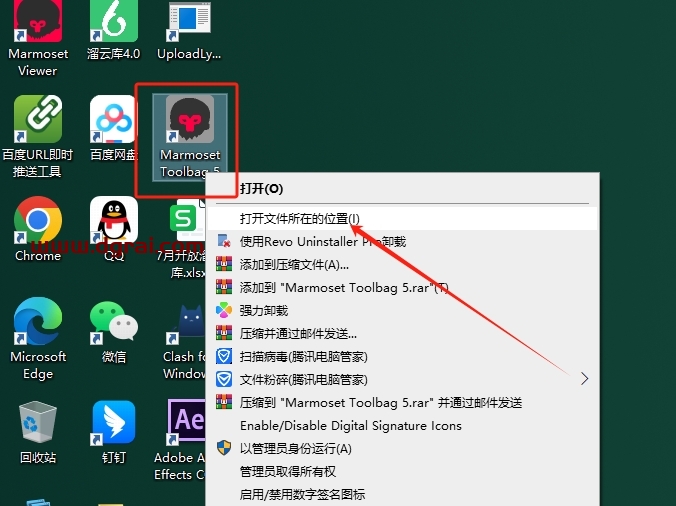Open the UploadLy desktop shortcut
676x506 pixels.
(x=189, y=31)
